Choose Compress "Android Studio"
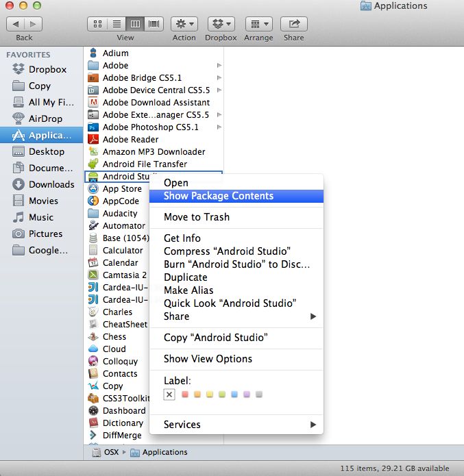 click(236, 251)
